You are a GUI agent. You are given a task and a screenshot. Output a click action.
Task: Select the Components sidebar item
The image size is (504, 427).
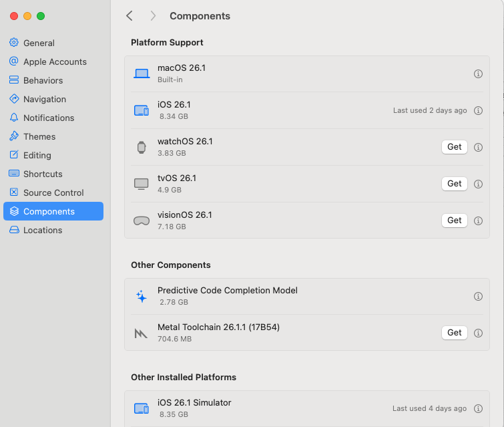coord(53,211)
